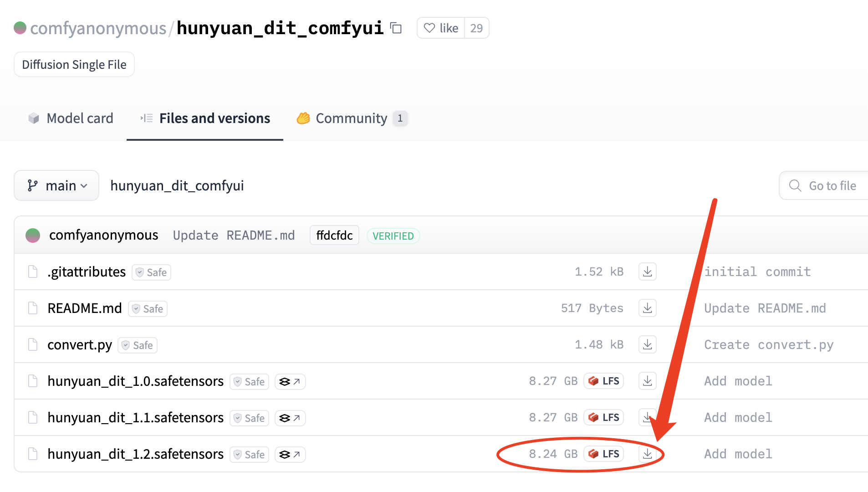Click LFS badge on hunyuan_dit_1.2 row
The width and height of the screenshot is (868, 492).
[x=604, y=454]
